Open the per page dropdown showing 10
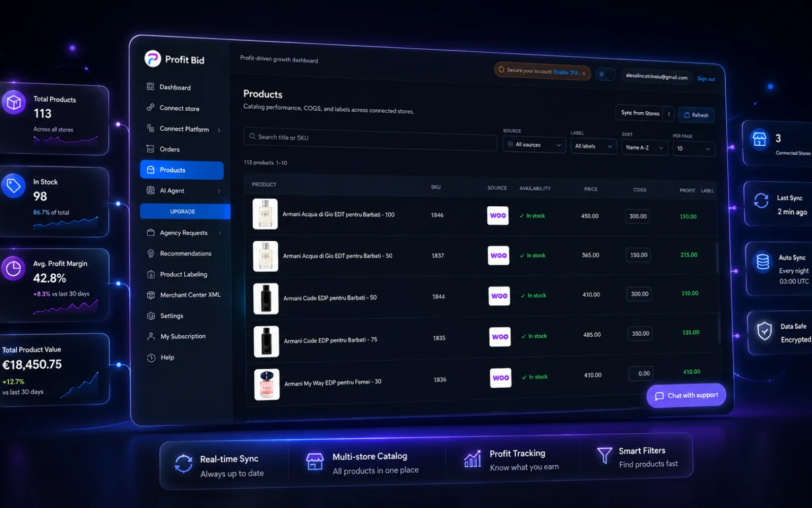Image resolution: width=812 pixels, height=508 pixels. pyautogui.click(x=694, y=148)
